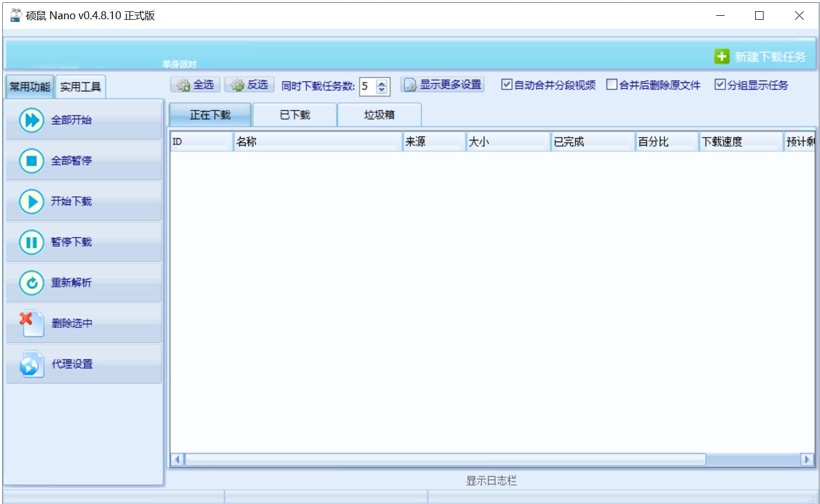Screen dimensions: 820x504
Task: Click the 单身派对 text in banner
Action: [179, 64]
